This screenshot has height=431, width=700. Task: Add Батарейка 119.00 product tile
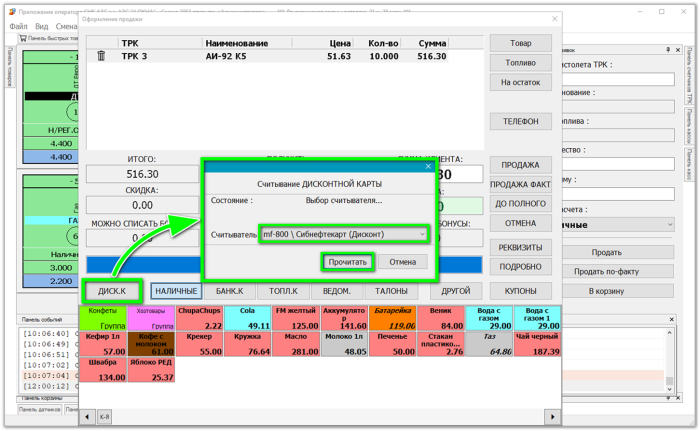coord(392,318)
